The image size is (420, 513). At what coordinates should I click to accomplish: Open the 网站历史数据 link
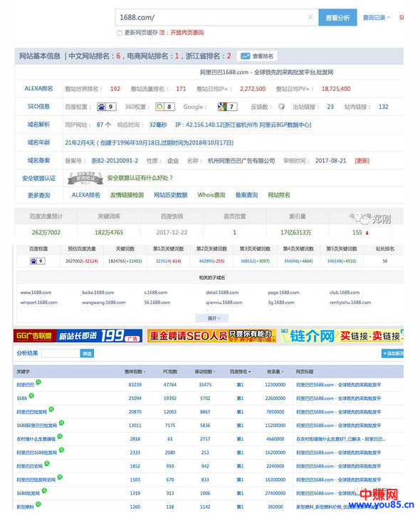(171, 195)
